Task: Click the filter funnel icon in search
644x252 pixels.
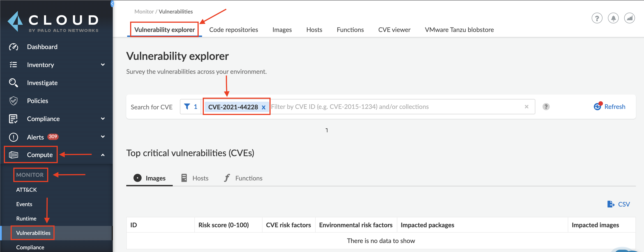Action: click(187, 107)
